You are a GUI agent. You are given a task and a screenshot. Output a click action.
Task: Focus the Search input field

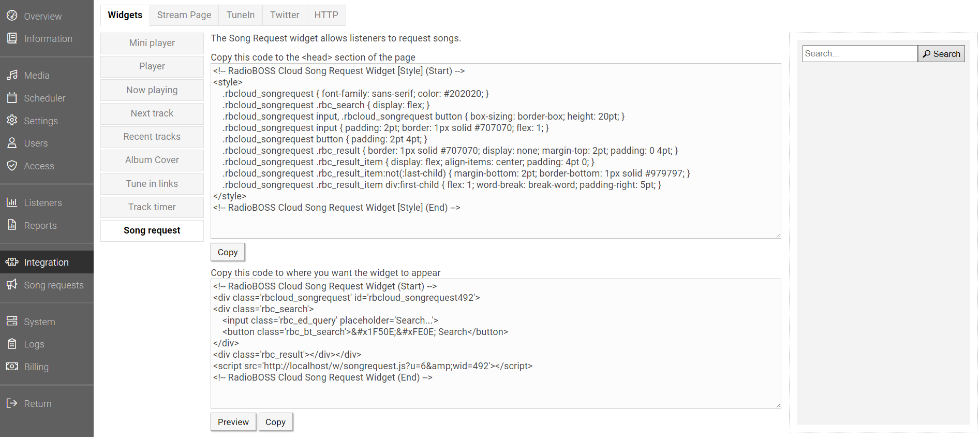click(860, 54)
